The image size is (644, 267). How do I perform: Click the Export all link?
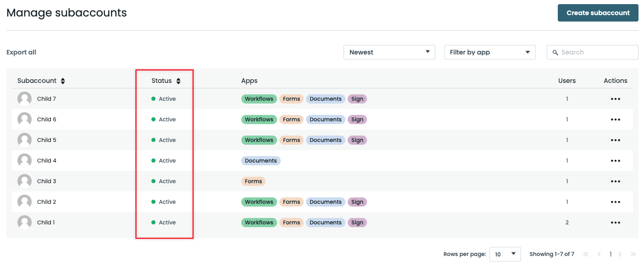21,52
